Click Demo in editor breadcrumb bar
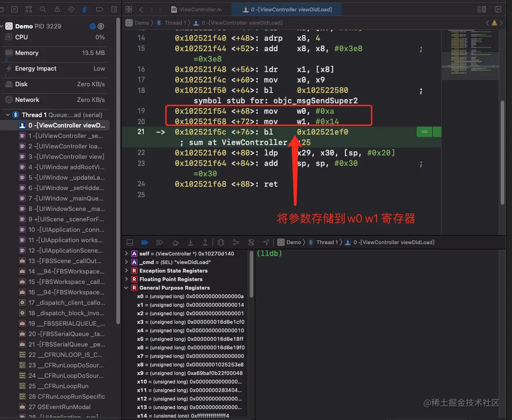 138,23
